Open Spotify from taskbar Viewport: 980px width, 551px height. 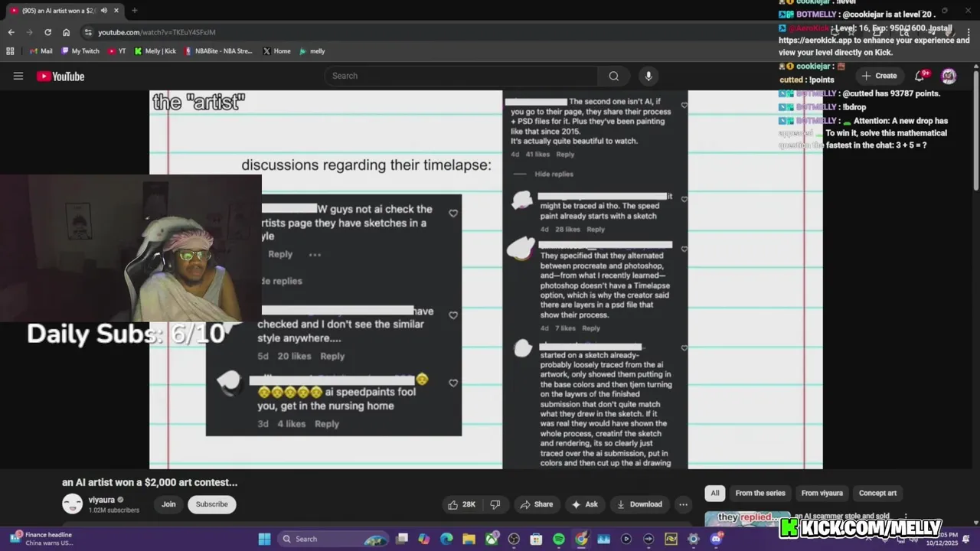pos(559,539)
